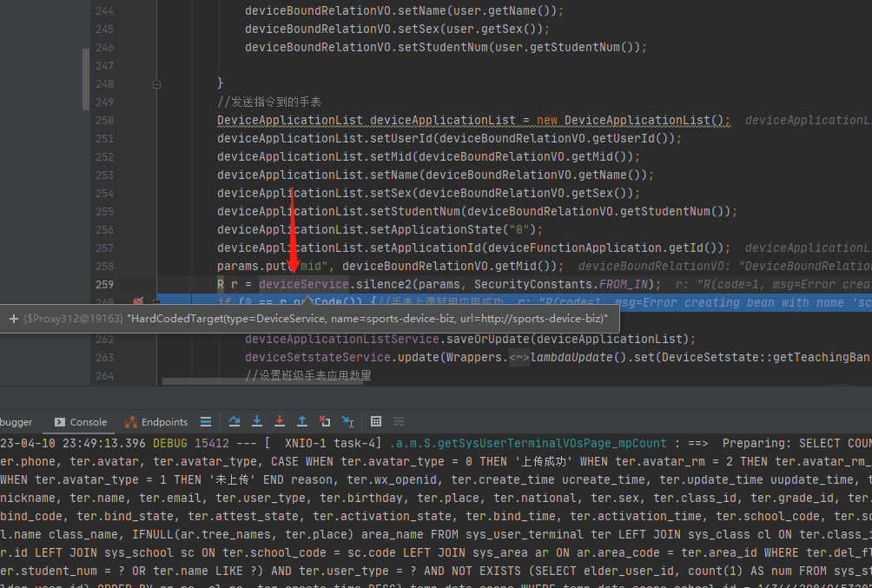Open the Endpoints tab
Viewport: 872px width, 588px height.
click(156, 422)
